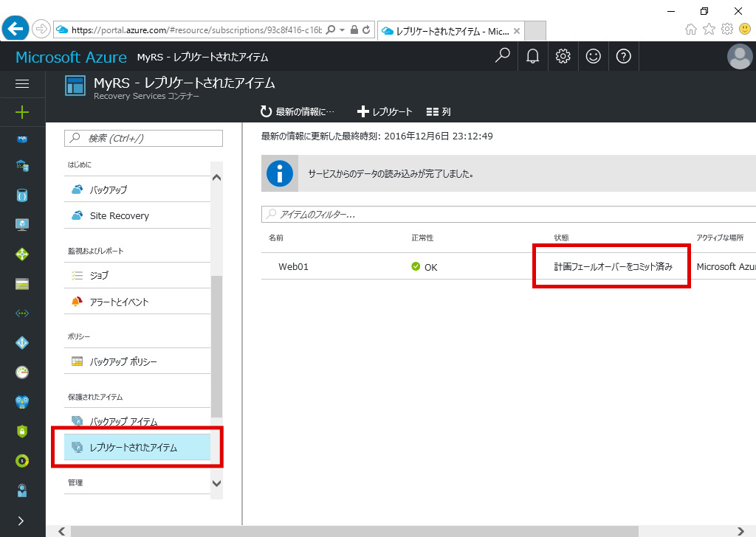Open the virtual networks sidebar icon
Screen dimensions: 756x537
pos(22,313)
